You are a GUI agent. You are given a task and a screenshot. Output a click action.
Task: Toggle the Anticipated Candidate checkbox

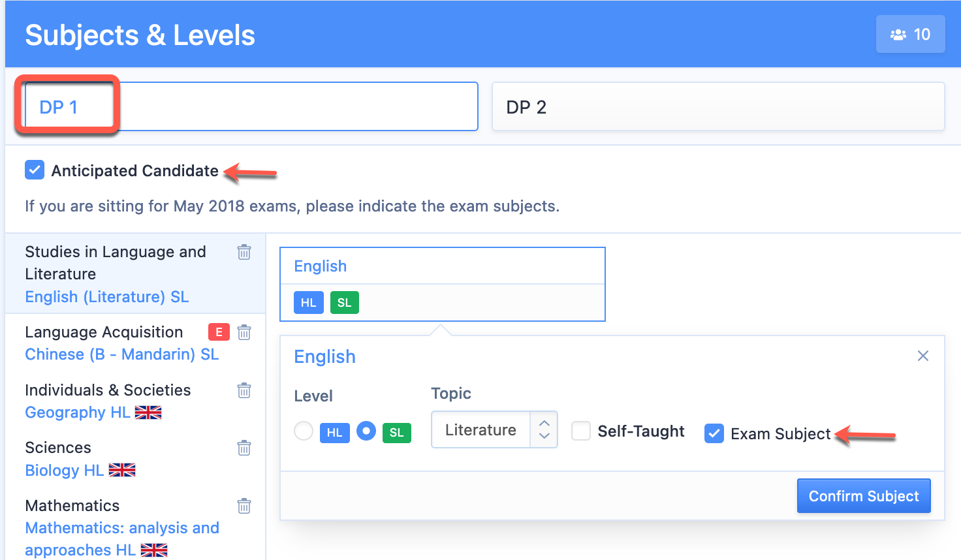point(35,170)
